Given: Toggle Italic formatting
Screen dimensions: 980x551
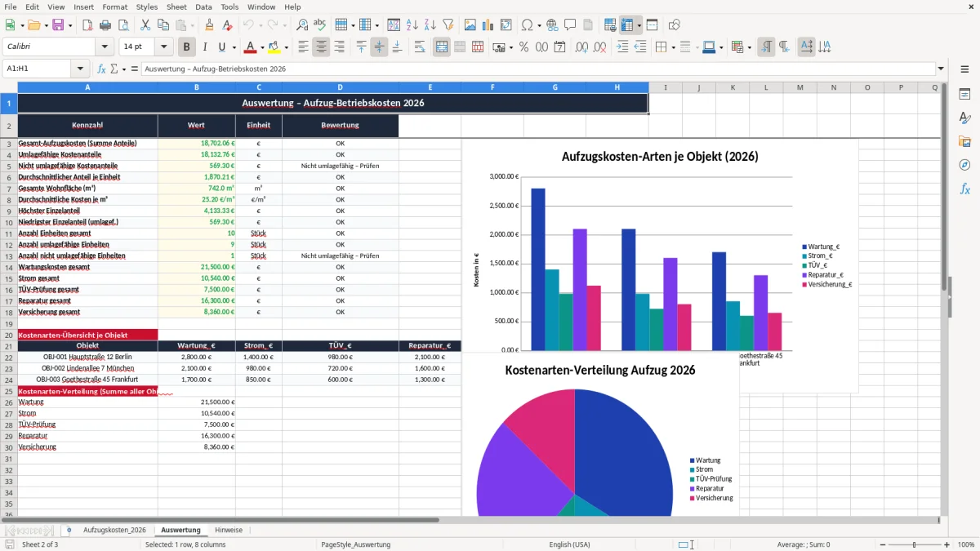Looking at the screenshot, I should [205, 47].
